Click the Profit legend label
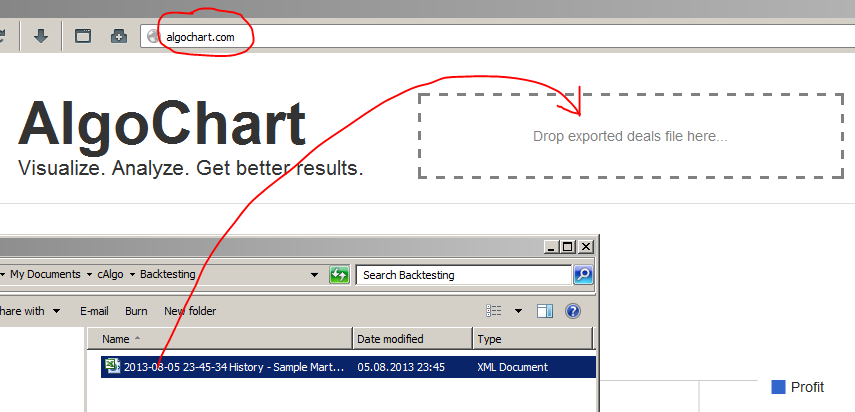The image size is (855, 412). [x=807, y=387]
